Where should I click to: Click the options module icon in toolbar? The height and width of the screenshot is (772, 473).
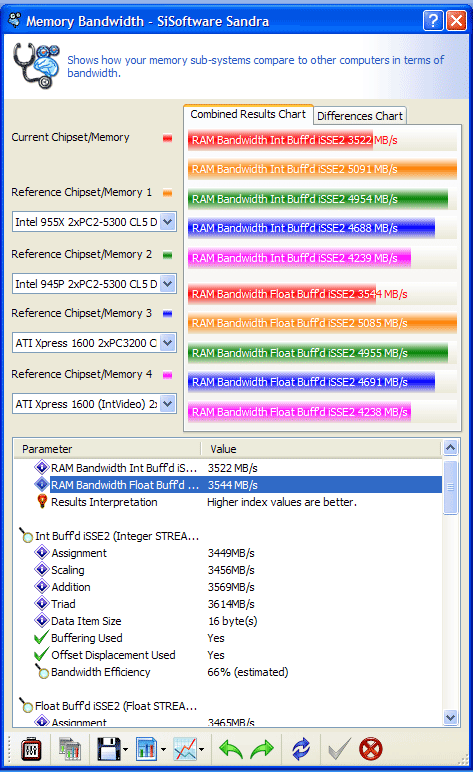click(x=31, y=749)
